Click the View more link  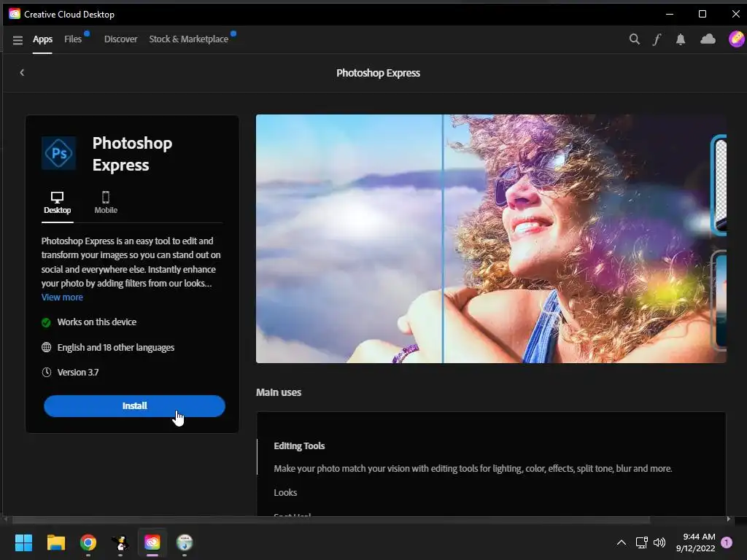(62, 297)
